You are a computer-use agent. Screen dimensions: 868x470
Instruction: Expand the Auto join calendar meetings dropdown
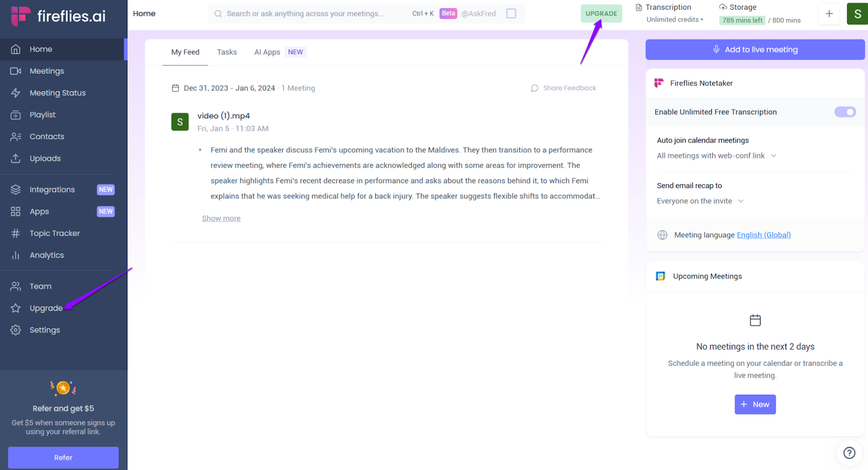[x=717, y=156]
